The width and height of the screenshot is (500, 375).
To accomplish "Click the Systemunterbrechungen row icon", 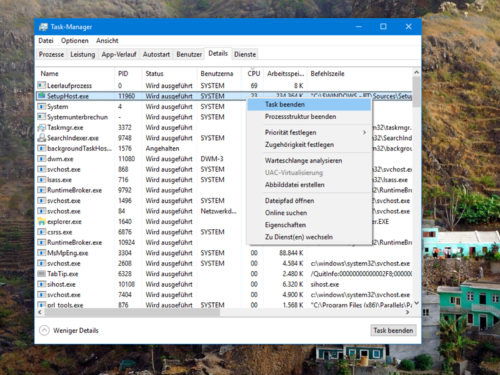I will pyautogui.click(x=41, y=117).
